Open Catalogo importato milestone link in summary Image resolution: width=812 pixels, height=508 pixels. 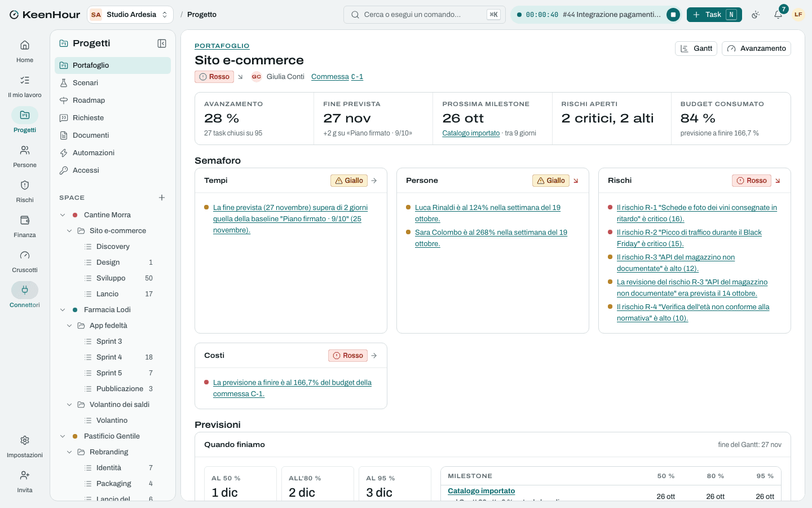(471, 133)
